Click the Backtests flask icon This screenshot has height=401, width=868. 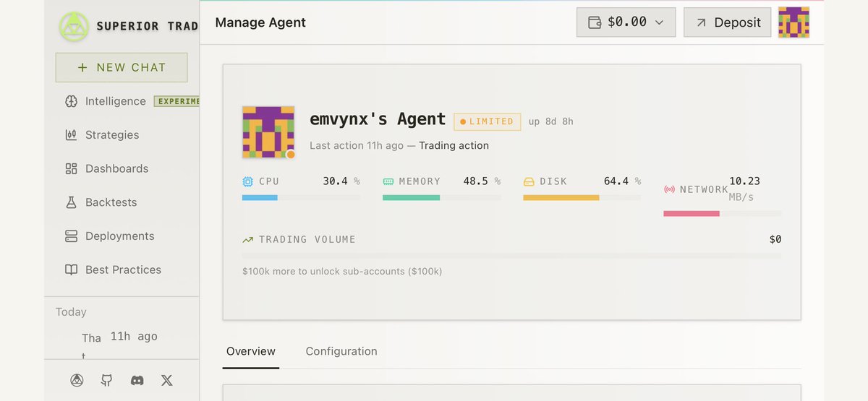point(71,202)
